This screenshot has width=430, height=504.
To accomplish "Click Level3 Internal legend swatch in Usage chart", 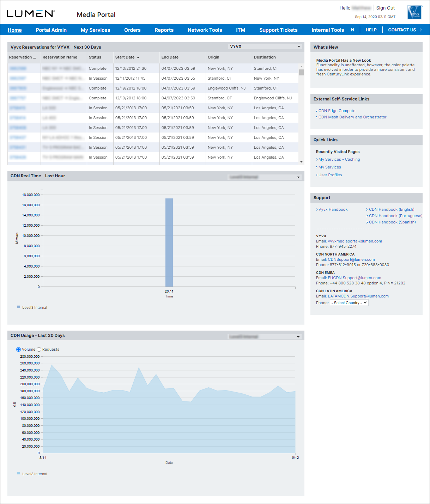I will point(19,473).
